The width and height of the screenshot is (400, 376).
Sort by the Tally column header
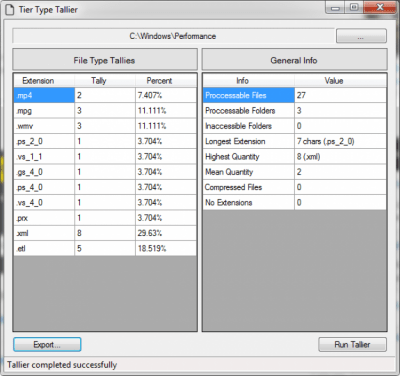click(x=105, y=81)
